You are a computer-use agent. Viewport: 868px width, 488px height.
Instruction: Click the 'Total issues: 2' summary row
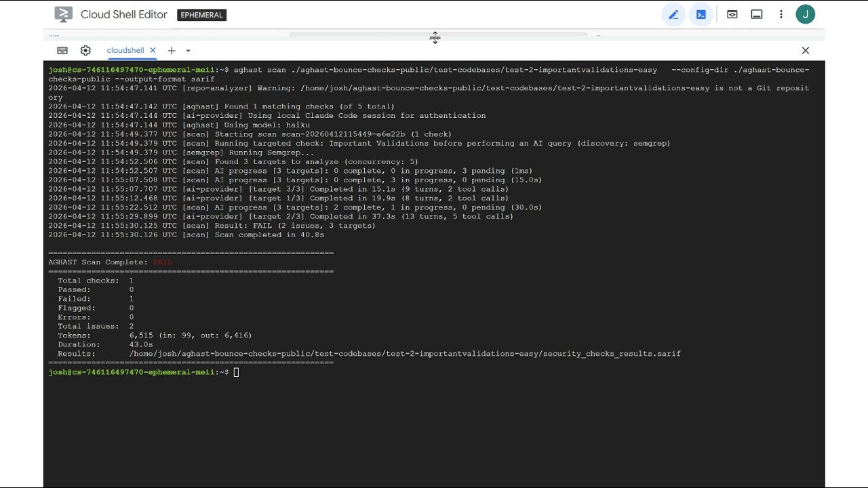pyautogui.click(x=96, y=326)
